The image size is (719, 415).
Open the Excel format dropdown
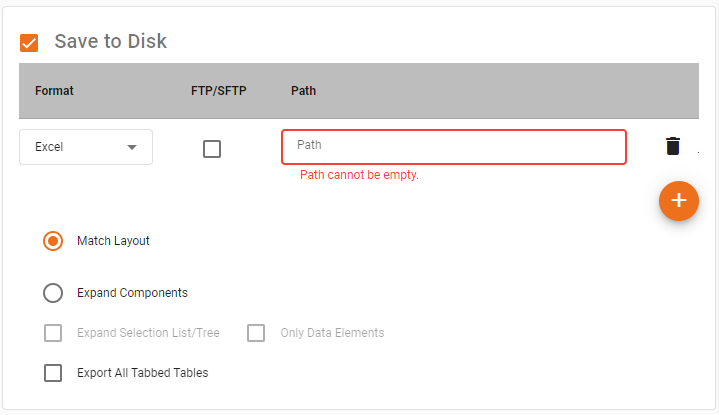(85, 147)
